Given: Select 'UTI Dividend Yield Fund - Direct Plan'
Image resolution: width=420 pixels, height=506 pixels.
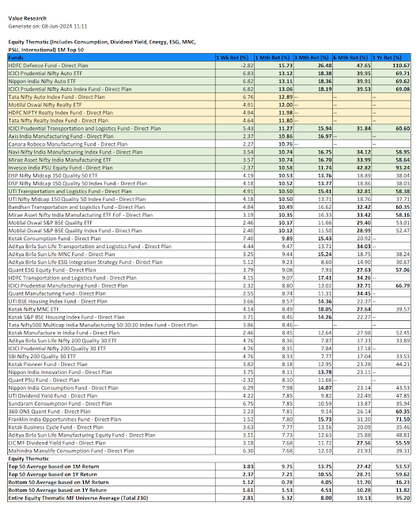Looking at the screenshot, I should 53,396.
